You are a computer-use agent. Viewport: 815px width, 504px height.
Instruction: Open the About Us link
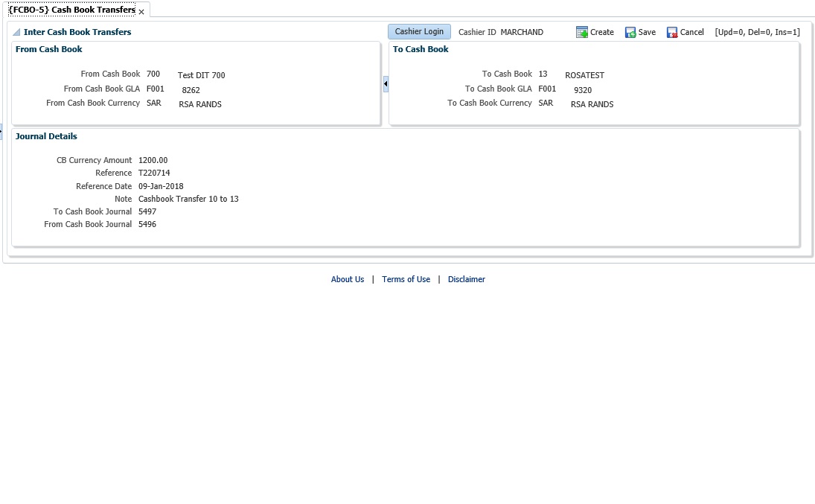(347, 279)
